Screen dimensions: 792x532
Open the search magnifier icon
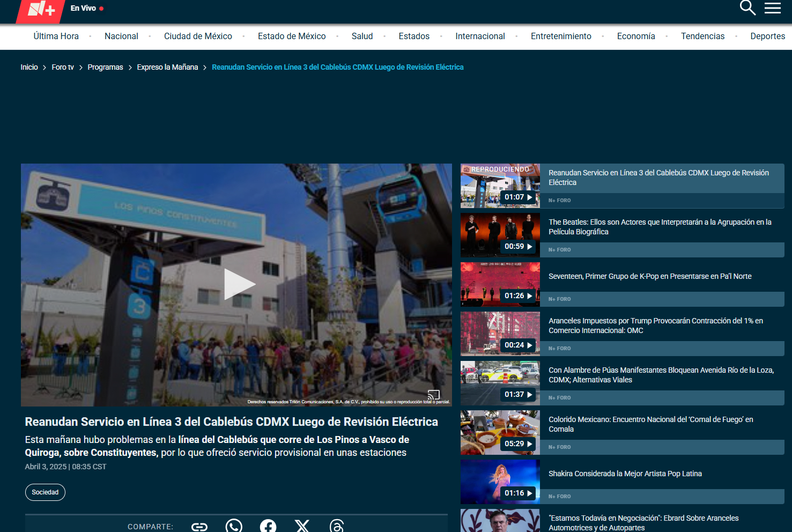pos(747,8)
